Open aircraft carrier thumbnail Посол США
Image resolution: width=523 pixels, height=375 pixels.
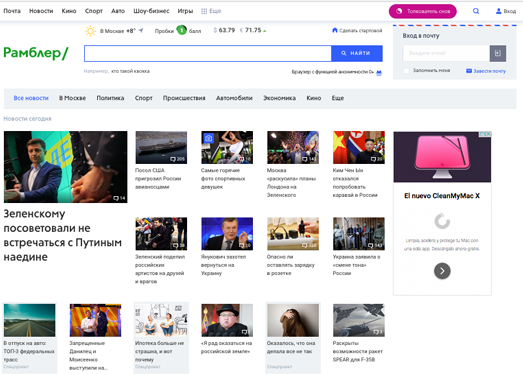[161, 147]
